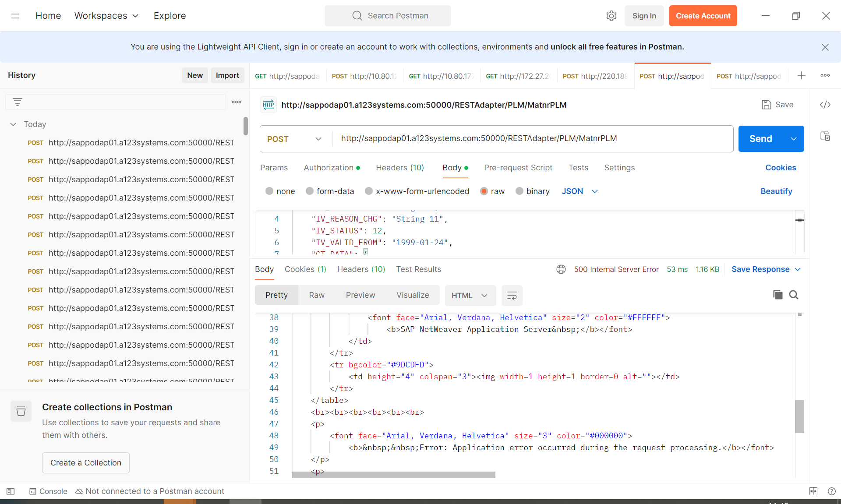Select the binary body type
The height and width of the screenshot is (504, 841).
point(519,191)
